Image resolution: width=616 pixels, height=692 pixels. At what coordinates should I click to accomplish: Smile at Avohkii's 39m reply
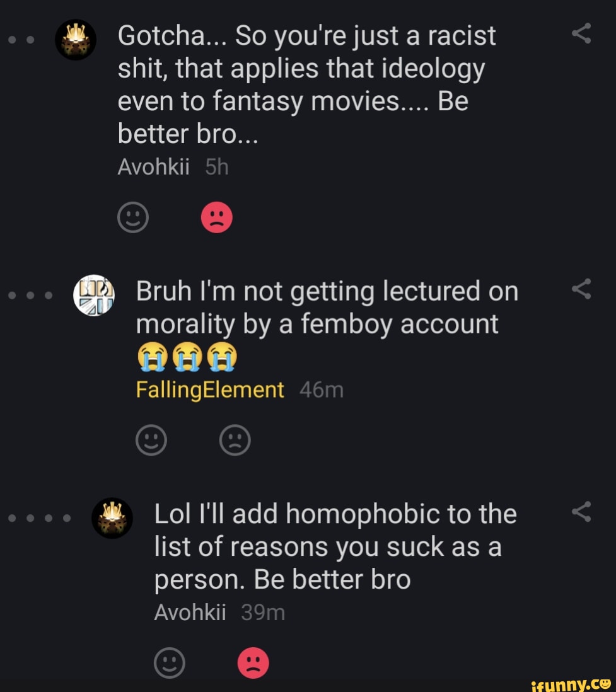pyautogui.click(x=170, y=663)
